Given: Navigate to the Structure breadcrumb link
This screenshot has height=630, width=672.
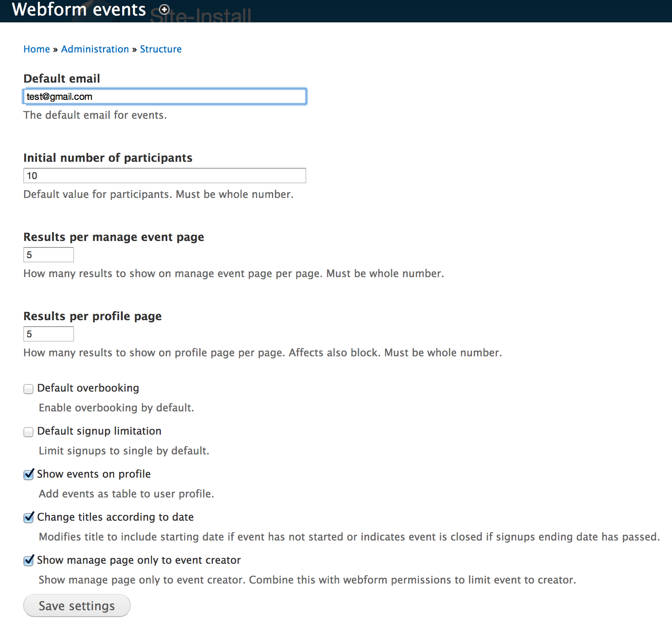Looking at the screenshot, I should point(161,49).
